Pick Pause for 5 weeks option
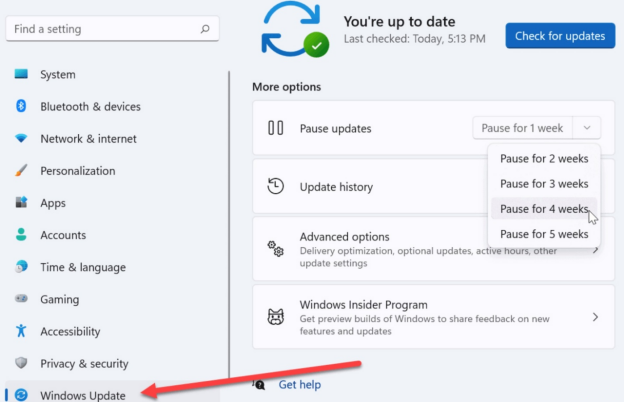 tap(544, 234)
